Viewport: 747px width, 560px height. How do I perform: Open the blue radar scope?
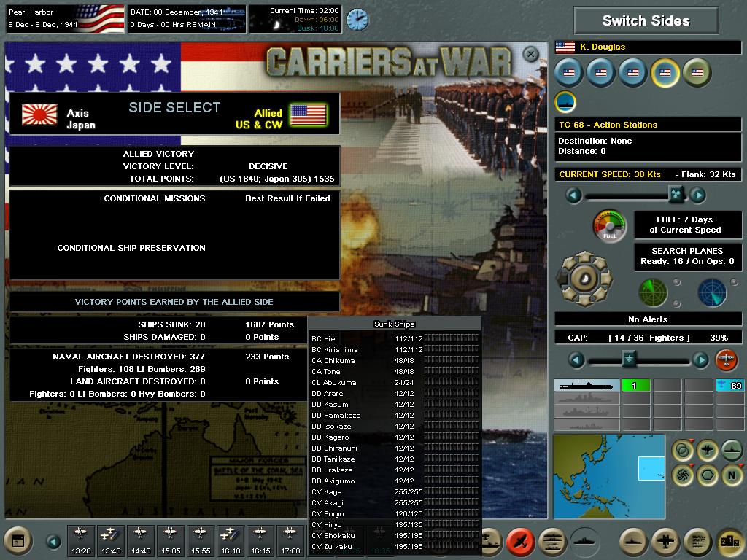coord(712,292)
